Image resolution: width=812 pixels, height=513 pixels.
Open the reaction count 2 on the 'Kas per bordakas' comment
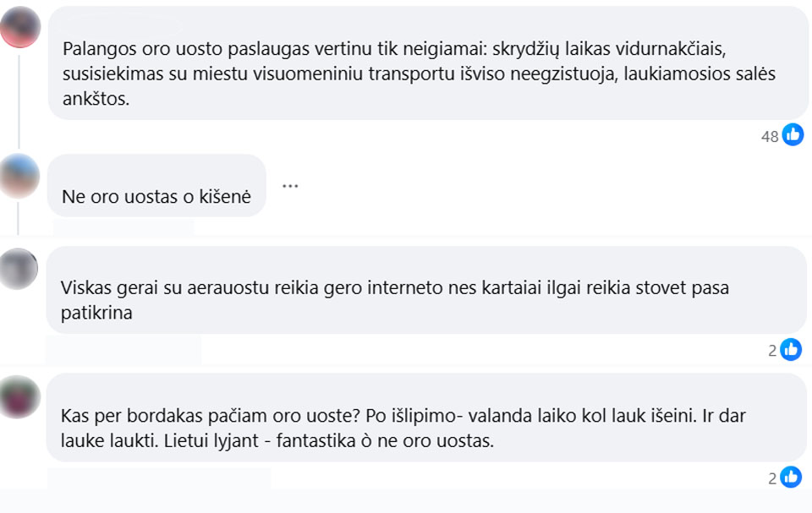coord(772,478)
